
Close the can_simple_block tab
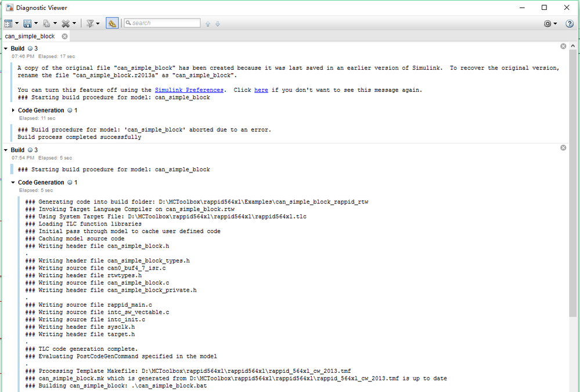[64, 36]
